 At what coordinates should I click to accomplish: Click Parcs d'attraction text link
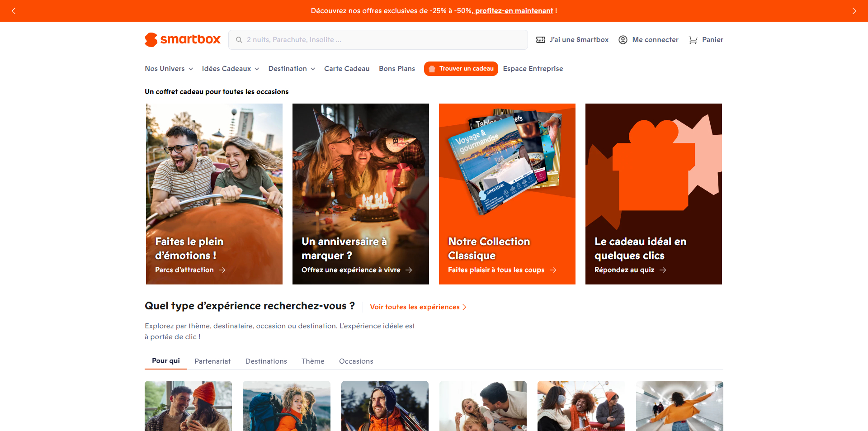point(184,270)
